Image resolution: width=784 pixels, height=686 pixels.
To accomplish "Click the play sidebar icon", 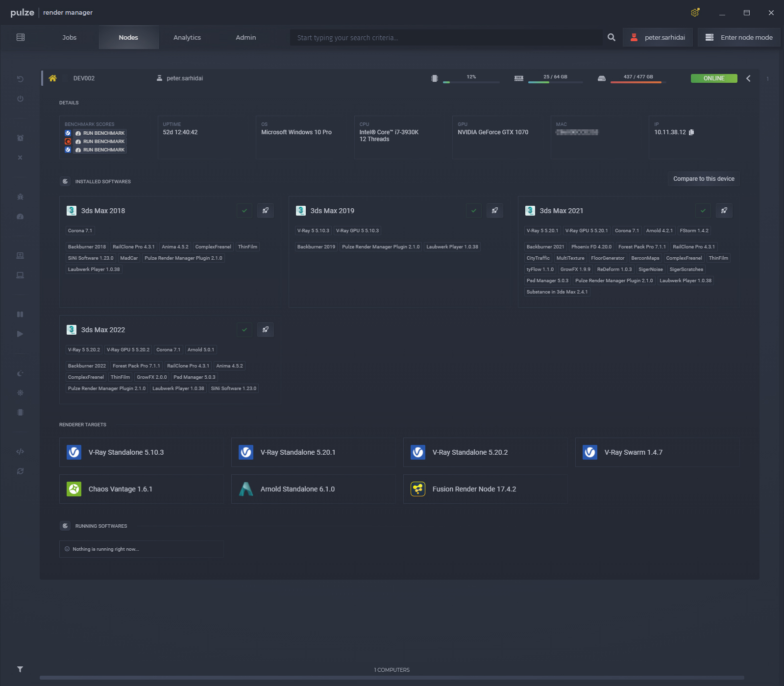I will (x=20, y=334).
